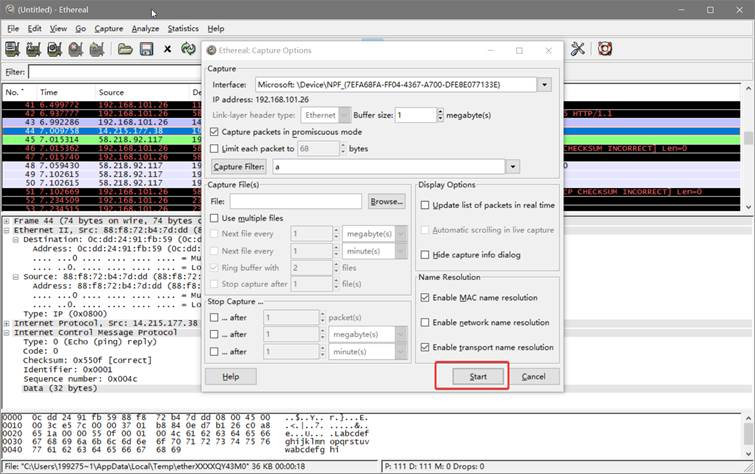
Task: Open the Interface dropdown arrow
Action: tap(544, 85)
